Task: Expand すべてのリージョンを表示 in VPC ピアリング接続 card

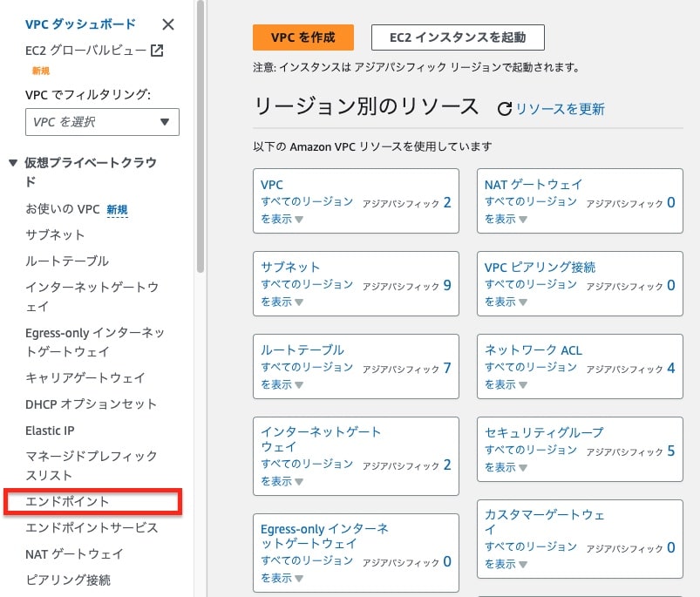Action: tap(531, 293)
